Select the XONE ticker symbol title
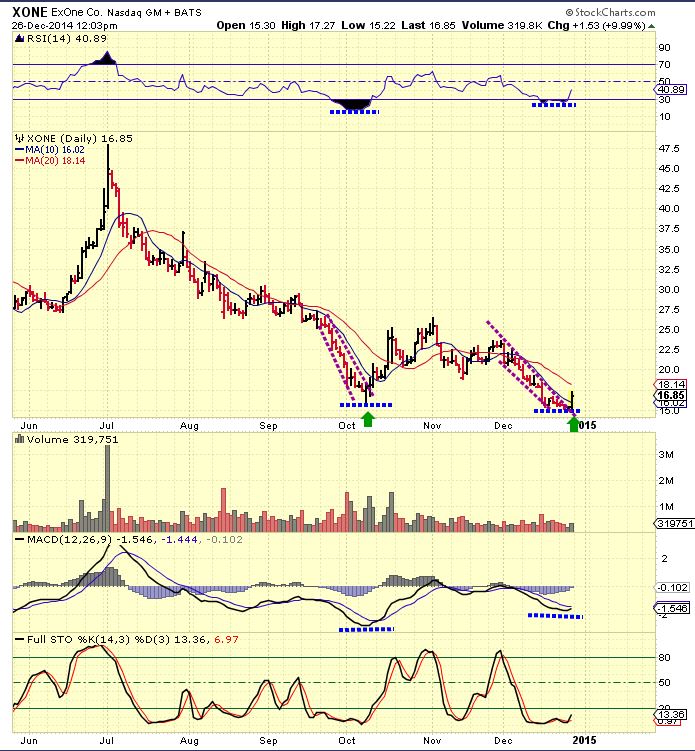The height and width of the screenshot is (751, 695). pos(30,12)
